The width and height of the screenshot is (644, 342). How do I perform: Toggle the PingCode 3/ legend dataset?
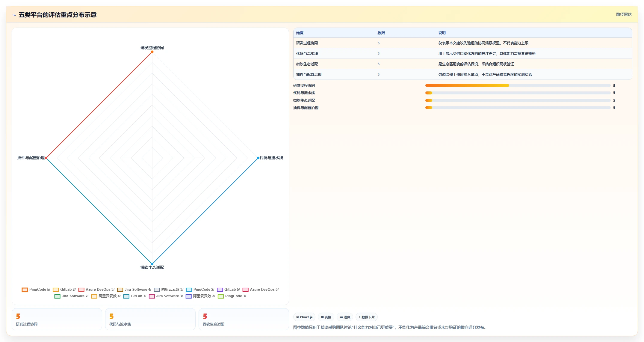(x=232, y=296)
